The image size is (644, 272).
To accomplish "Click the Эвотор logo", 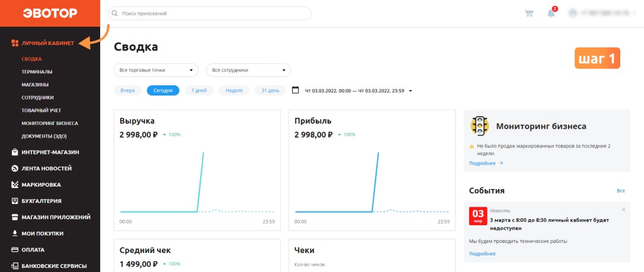I will (x=50, y=13).
